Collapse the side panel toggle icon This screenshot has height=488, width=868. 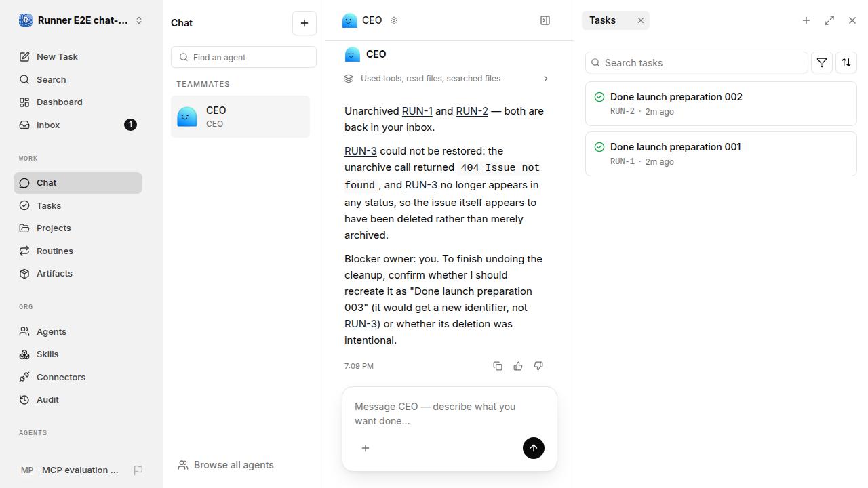(x=545, y=20)
